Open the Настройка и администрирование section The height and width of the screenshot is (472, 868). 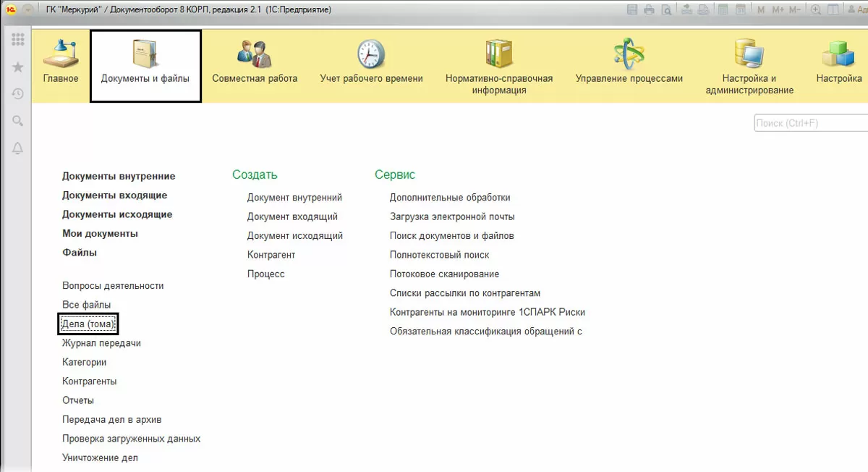tap(749, 67)
